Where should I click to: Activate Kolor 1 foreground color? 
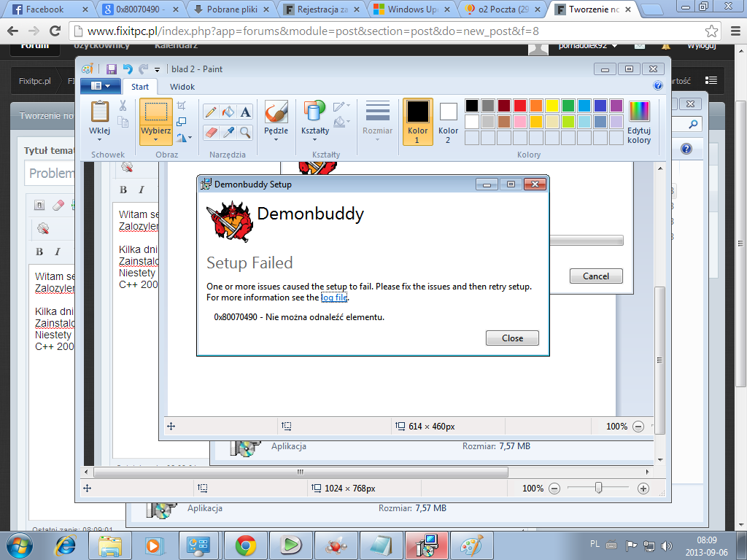(x=417, y=122)
